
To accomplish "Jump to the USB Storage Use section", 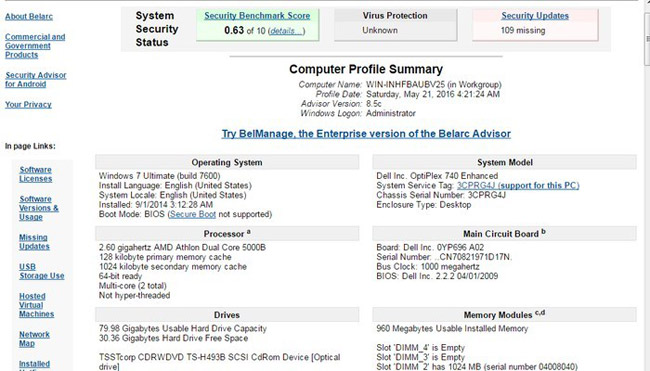I will click(41, 271).
